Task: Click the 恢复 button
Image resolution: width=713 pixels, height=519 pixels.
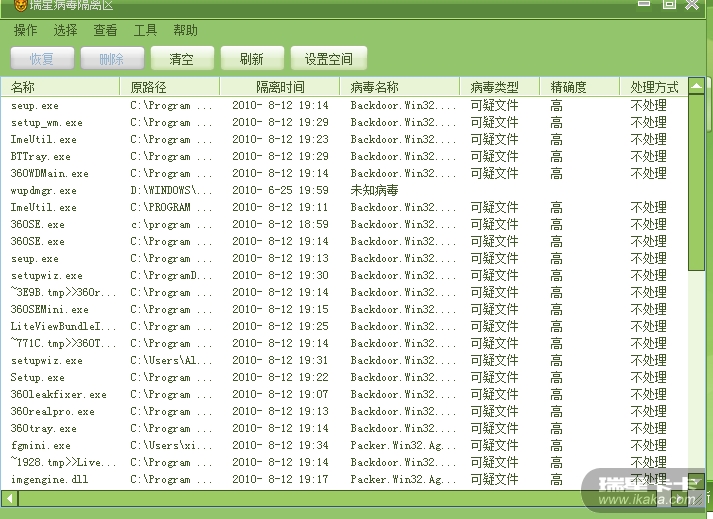Action: 42,59
